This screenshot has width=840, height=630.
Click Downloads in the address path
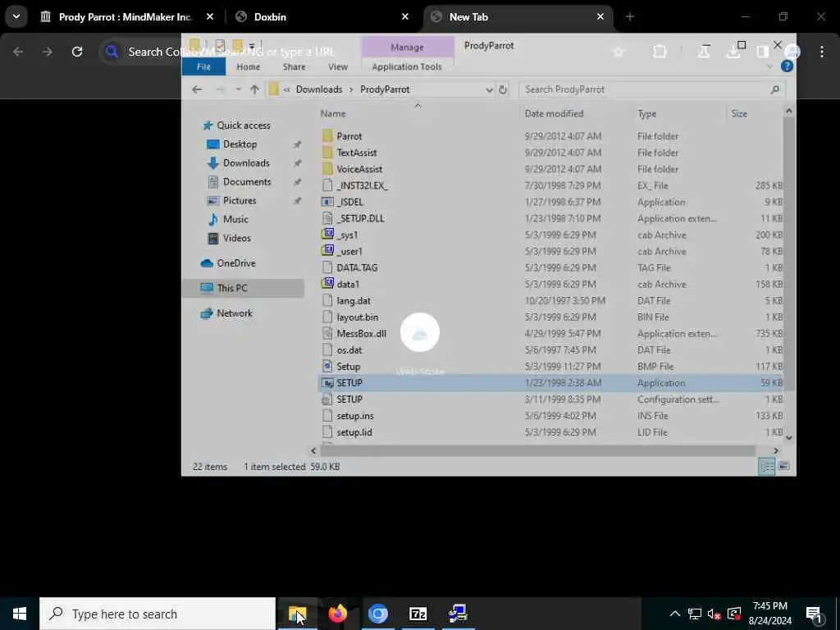coord(319,89)
